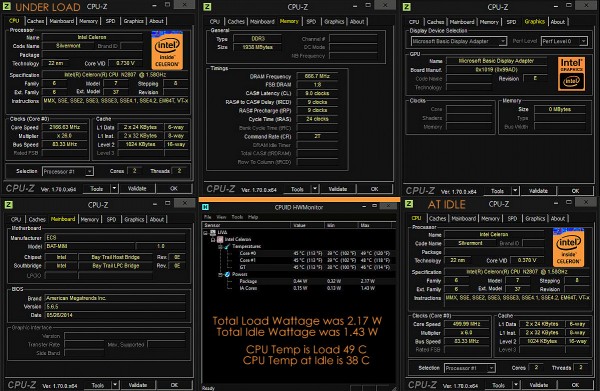This screenshot has height=391, width=600.
Task: Open the Tools menu in HWMonitor
Action: click(237, 217)
